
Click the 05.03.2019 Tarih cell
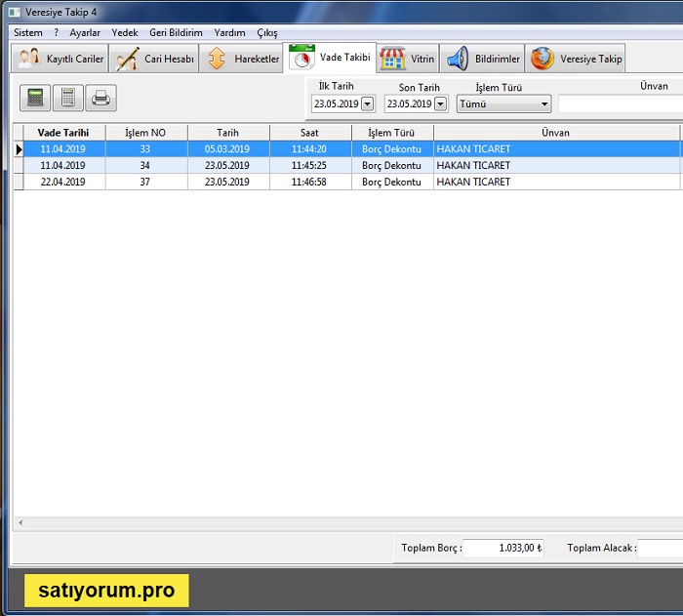tap(227, 149)
